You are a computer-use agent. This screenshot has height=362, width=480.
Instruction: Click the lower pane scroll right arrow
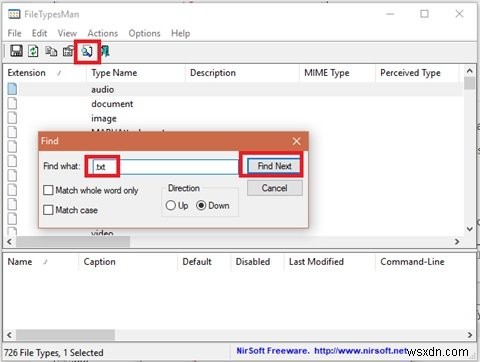470,335
